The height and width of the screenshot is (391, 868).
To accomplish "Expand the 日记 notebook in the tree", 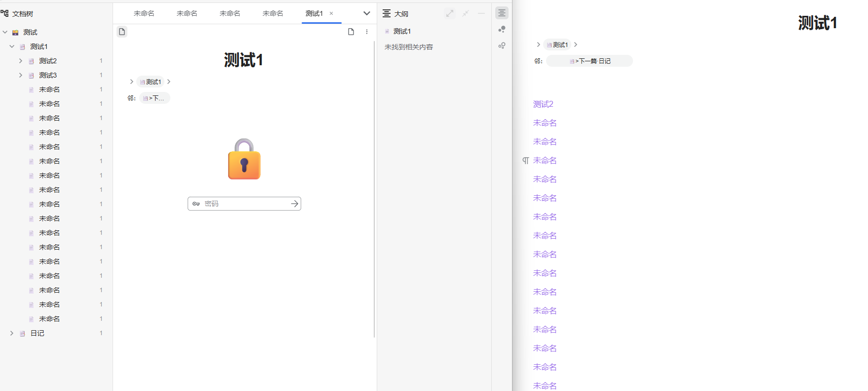I will coord(12,333).
